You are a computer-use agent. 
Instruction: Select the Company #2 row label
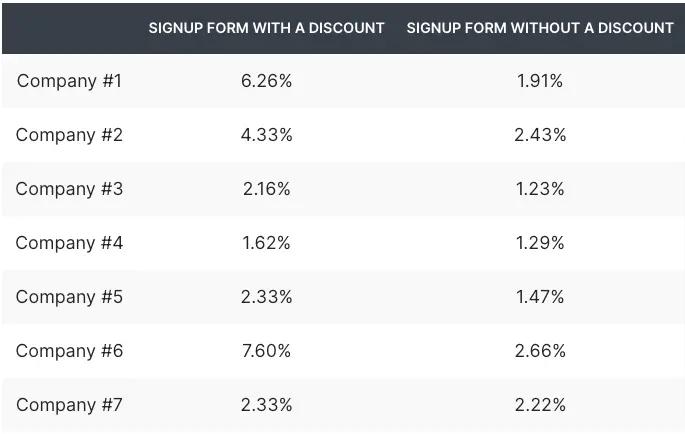[x=69, y=135]
